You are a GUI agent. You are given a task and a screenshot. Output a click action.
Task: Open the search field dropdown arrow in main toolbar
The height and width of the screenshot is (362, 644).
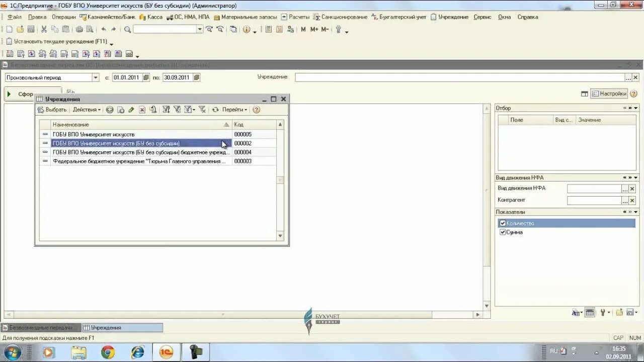[200, 30]
